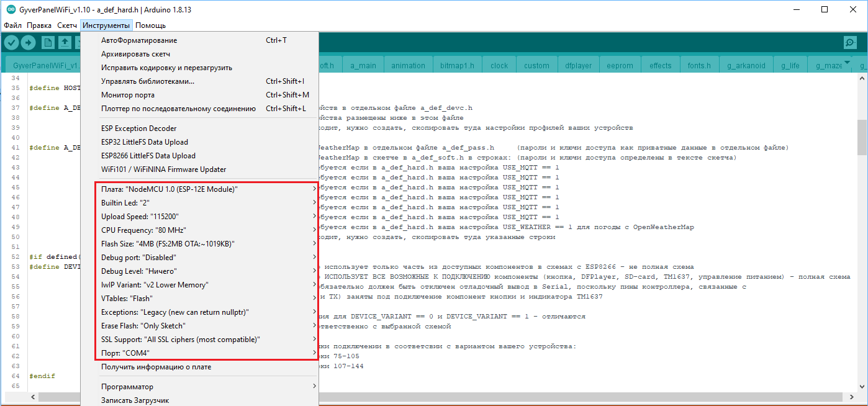Open WiFi101 / WiFiNINA Firmware Updater
The height and width of the screenshot is (406, 868).
tap(199, 169)
